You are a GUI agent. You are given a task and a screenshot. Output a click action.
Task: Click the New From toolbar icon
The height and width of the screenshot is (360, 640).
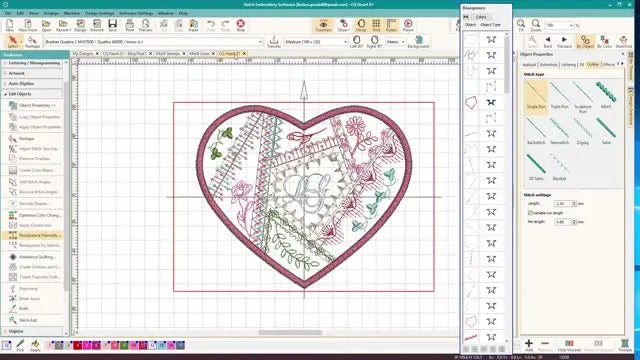coord(28,25)
